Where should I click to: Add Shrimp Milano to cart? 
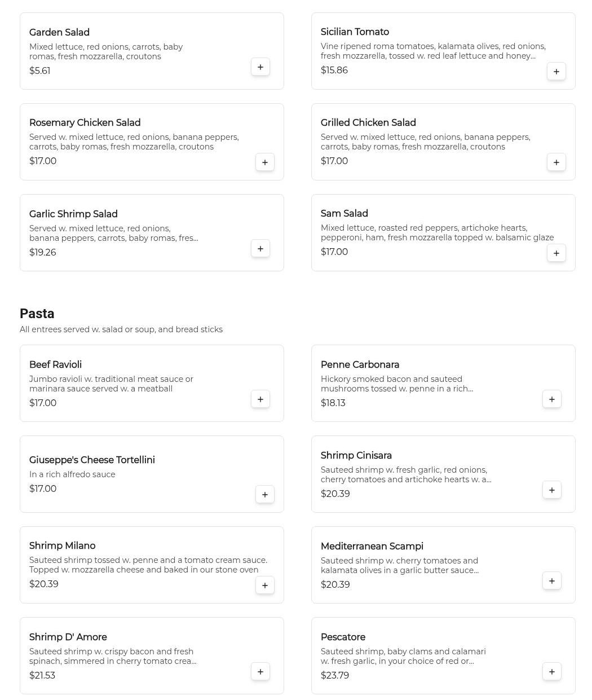click(x=265, y=585)
